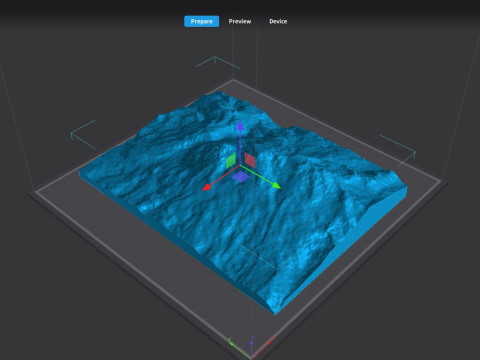Screen dimensions: 480x360
Task: Switch to the Prepare tab
Action: coord(201,21)
